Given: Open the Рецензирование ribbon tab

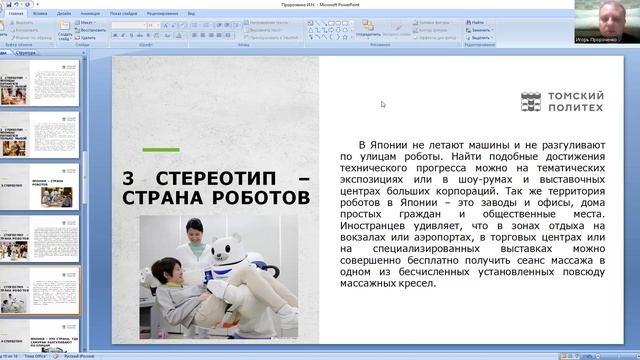Looking at the screenshot, I should [x=162, y=13].
